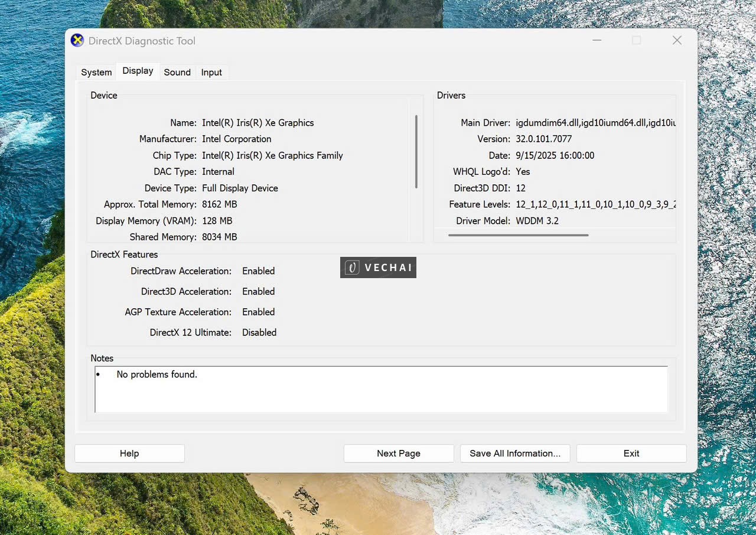The image size is (756, 535).
Task: Select the 'No problems found.' note
Action: coord(157,374)
